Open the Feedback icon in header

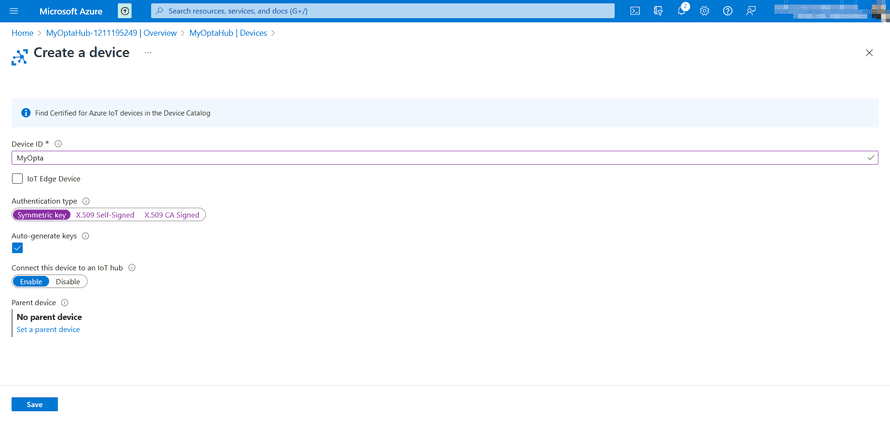click(751, 11)
